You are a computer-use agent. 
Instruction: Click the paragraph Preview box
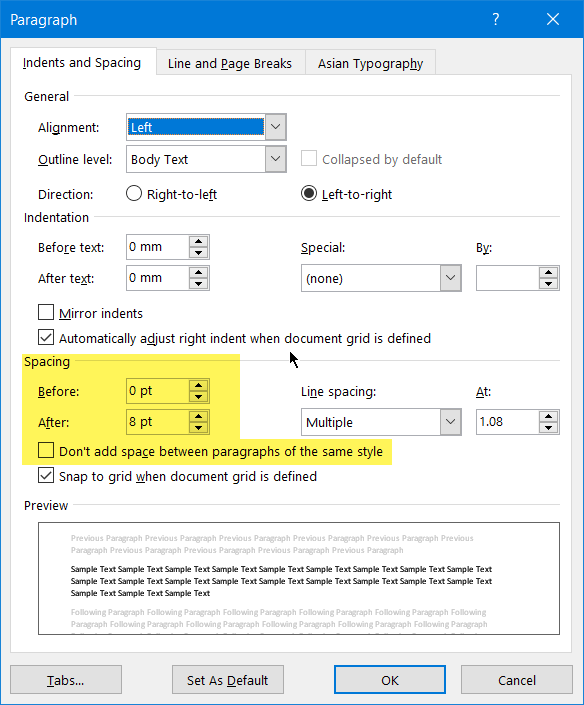click(x=299, y=578)
